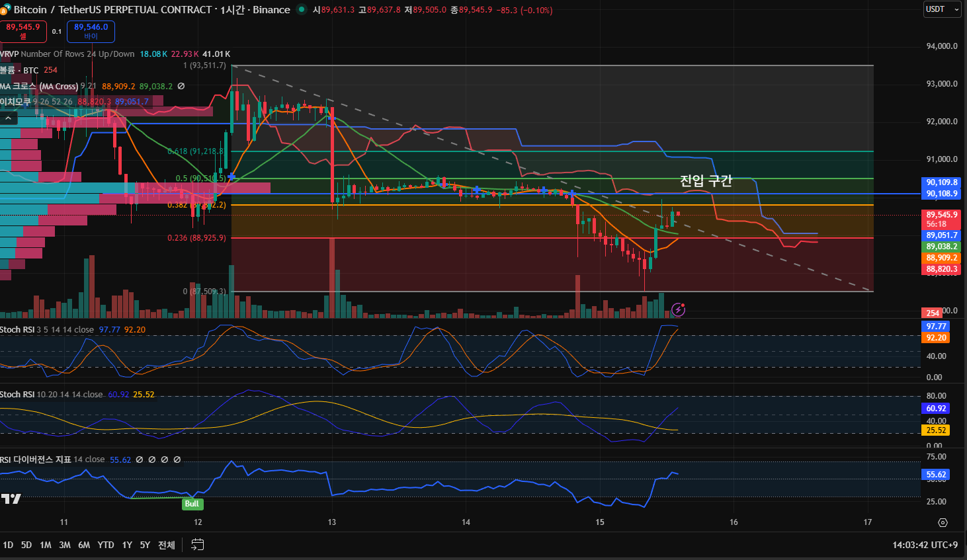Switch to the YTD range
967x560 pixels.
[x=106, y=545]
